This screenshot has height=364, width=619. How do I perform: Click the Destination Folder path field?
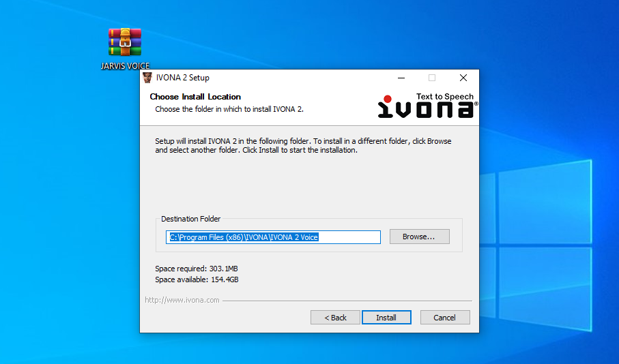tap(273, 237)
